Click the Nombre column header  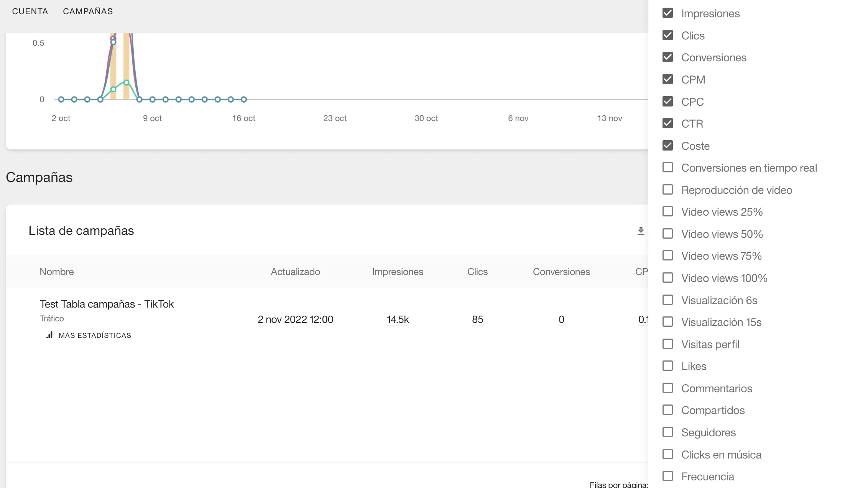(57, 272)
